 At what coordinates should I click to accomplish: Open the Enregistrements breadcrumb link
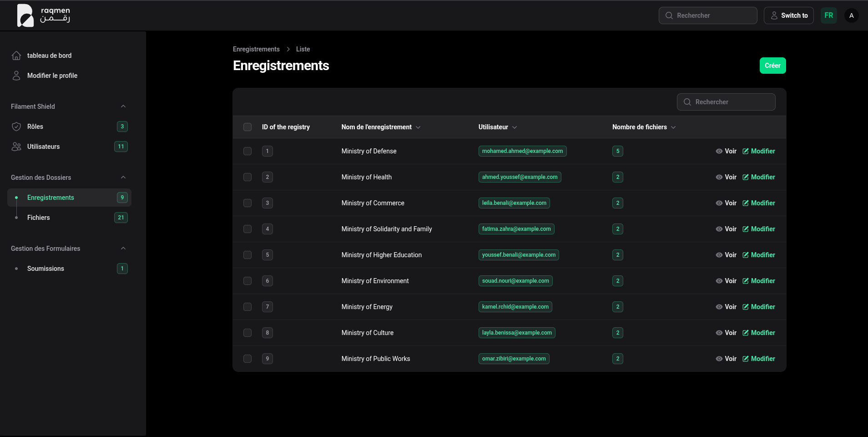pyautogui.click(x=256, y=49)
